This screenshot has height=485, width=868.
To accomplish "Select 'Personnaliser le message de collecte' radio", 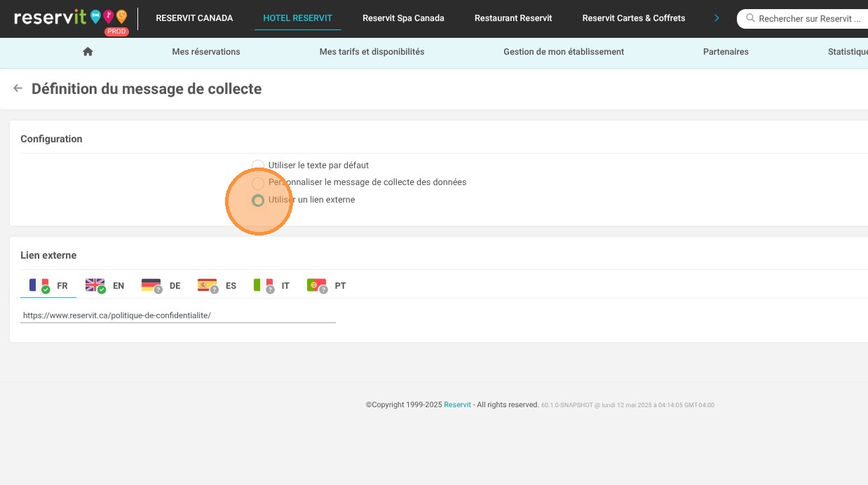I will pos(258,182).
